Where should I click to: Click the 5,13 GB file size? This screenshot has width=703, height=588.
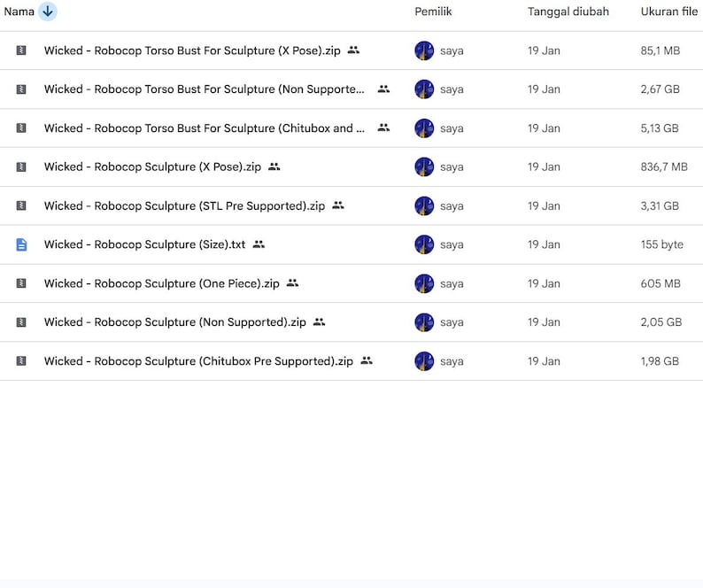click(660, 128)
